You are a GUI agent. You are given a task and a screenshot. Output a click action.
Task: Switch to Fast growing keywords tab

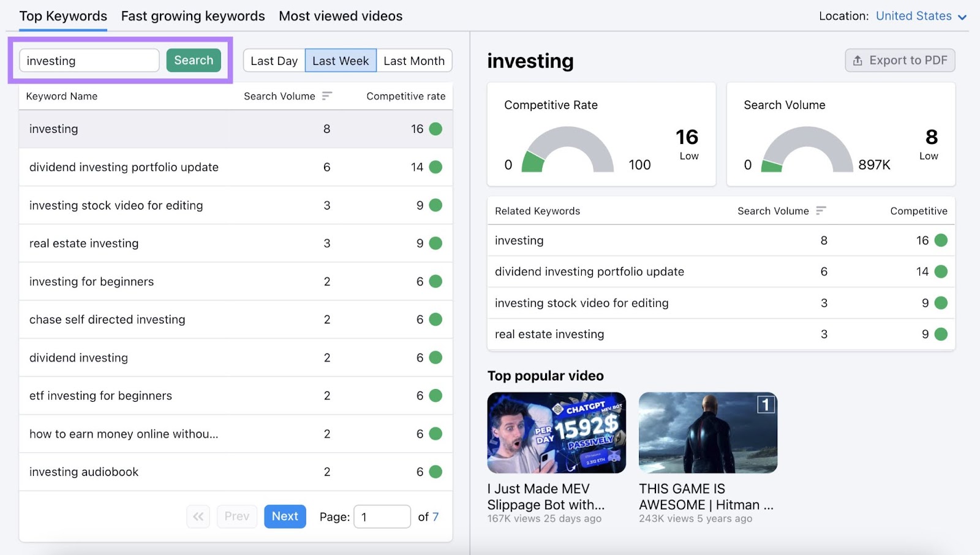coord(192,16)
